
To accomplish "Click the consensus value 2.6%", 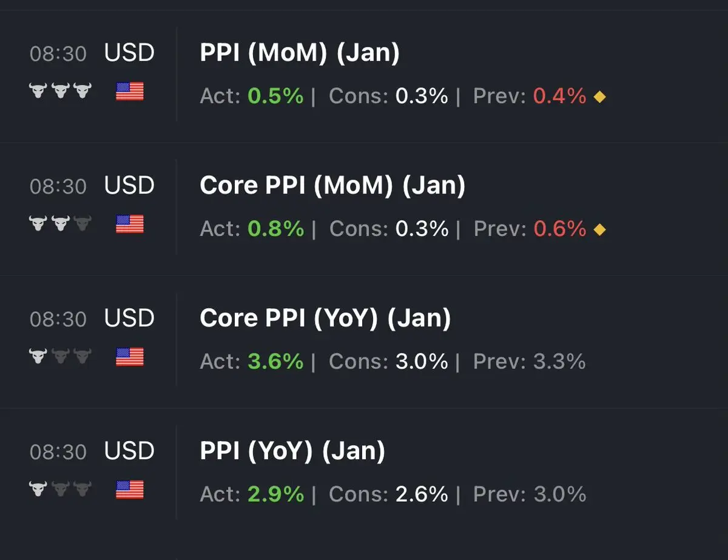I will point(422,494).
